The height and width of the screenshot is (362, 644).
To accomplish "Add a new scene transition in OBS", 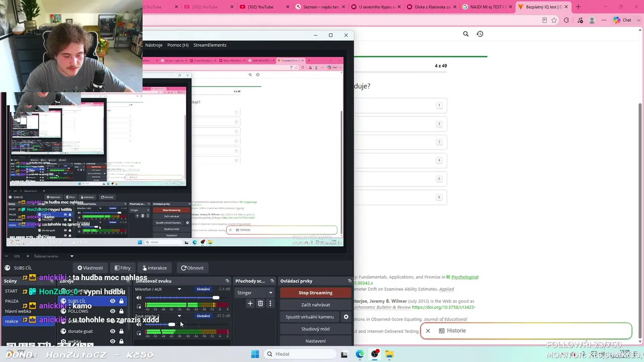I will pos(250,303).
